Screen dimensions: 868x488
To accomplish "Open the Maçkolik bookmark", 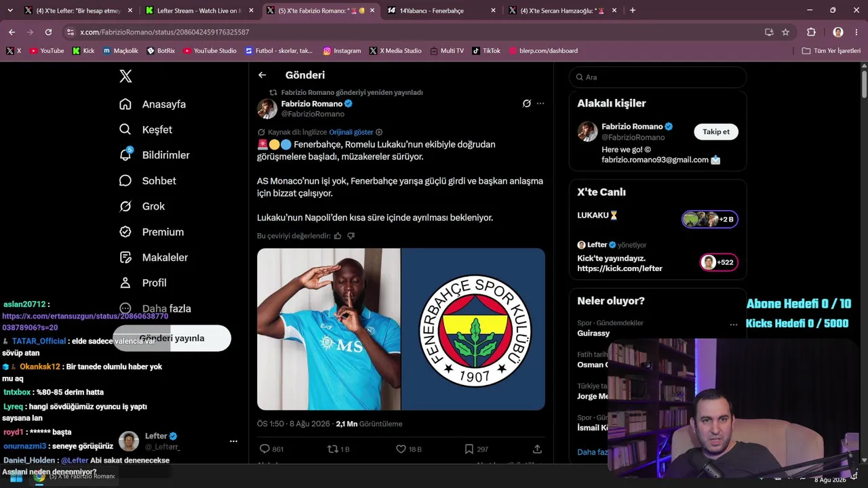I will coord(121,51).
